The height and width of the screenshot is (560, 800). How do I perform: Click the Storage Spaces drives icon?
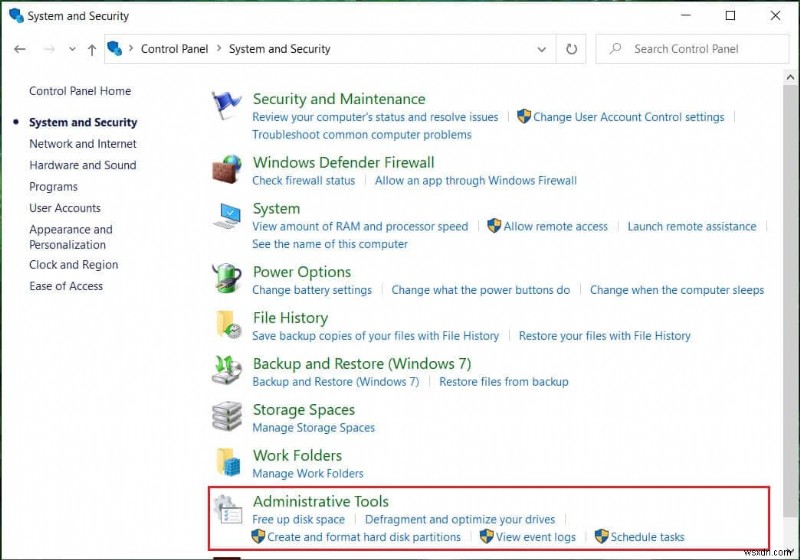pos(227,417)
